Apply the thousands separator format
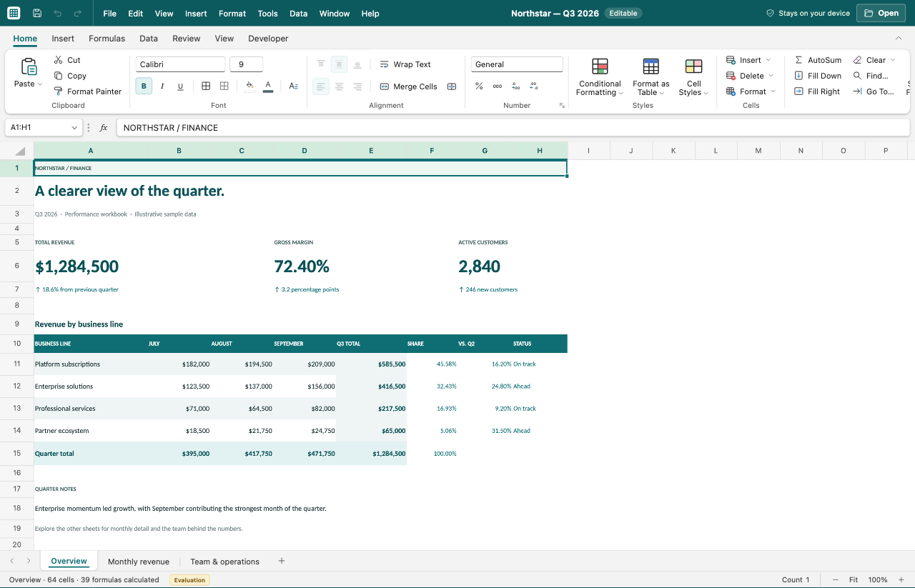 click(498, 86)
